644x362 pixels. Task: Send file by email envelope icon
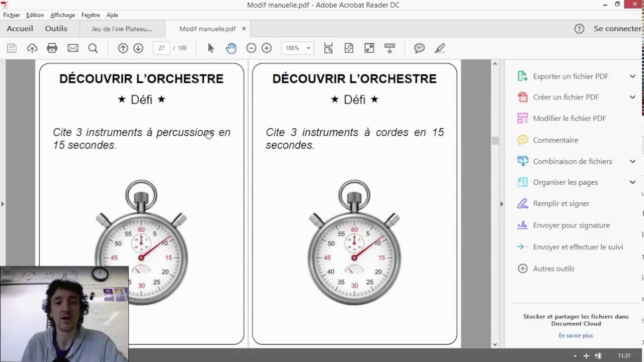pyautogui.click(x=73, y=48)
